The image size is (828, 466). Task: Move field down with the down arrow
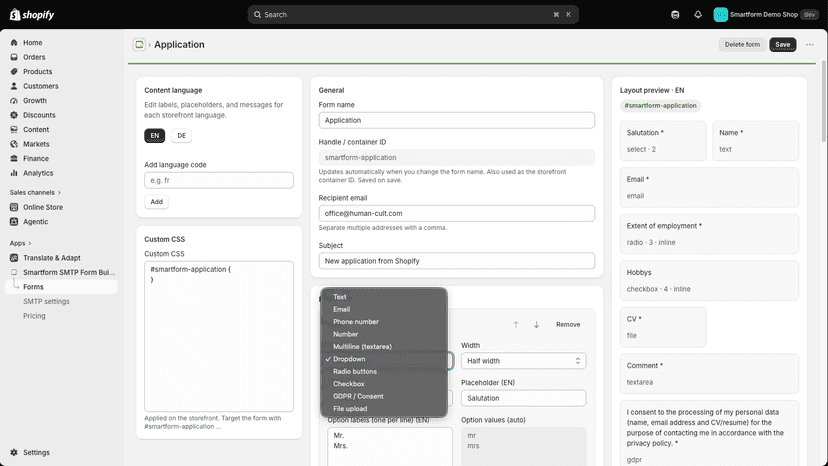coord(537,324)
